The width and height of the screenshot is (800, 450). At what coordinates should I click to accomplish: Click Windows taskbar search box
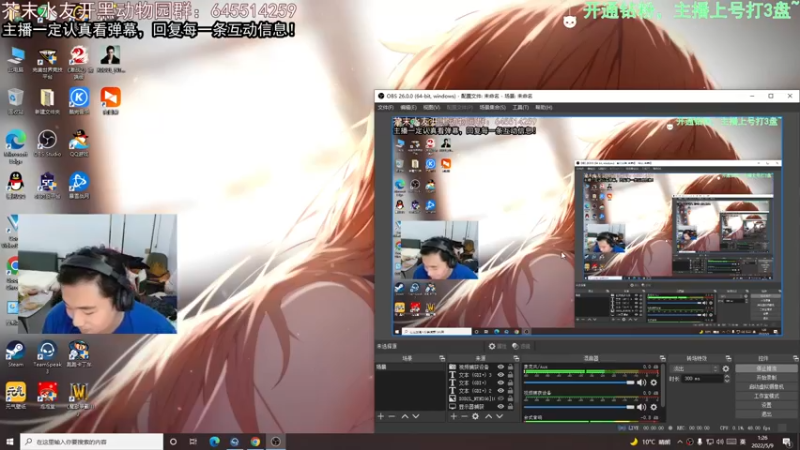(x=92, y=442)
